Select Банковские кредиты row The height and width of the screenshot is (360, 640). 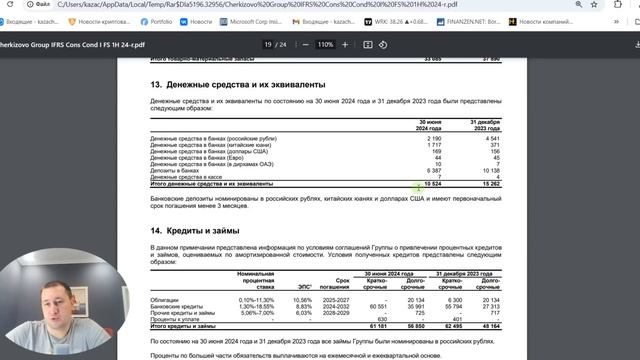point(326,307)
